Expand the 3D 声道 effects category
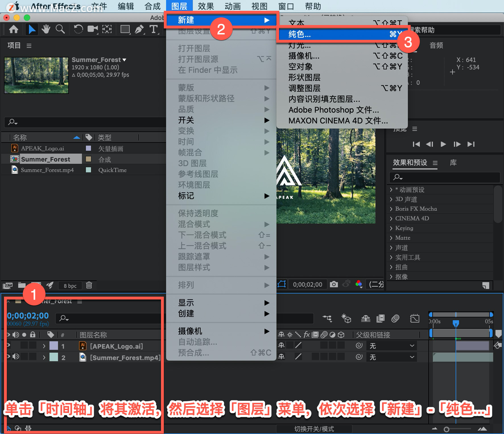This screenshot has width=504, height=434. coord(391,199)
